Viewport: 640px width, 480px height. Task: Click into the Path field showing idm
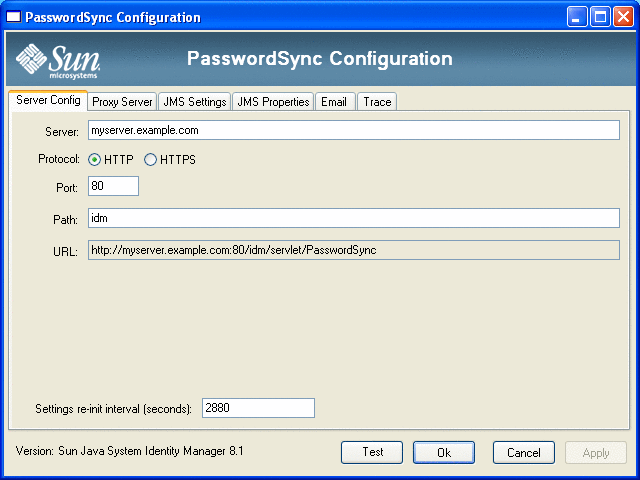(x=354, y=218)
